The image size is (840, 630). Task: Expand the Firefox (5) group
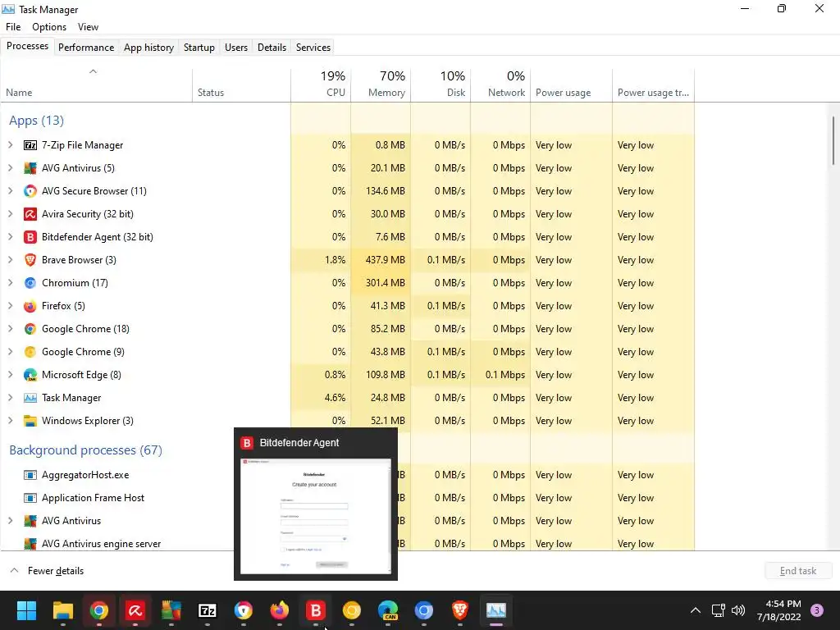(10, 306)
